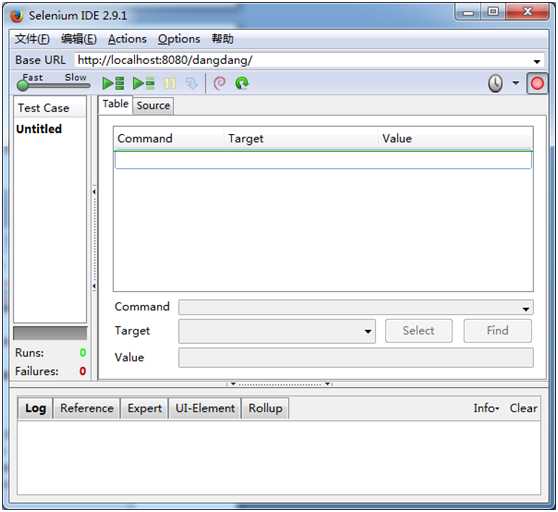Click the Find button
The width and height of the screenshot is (558, 512).
tap(498, 331)
